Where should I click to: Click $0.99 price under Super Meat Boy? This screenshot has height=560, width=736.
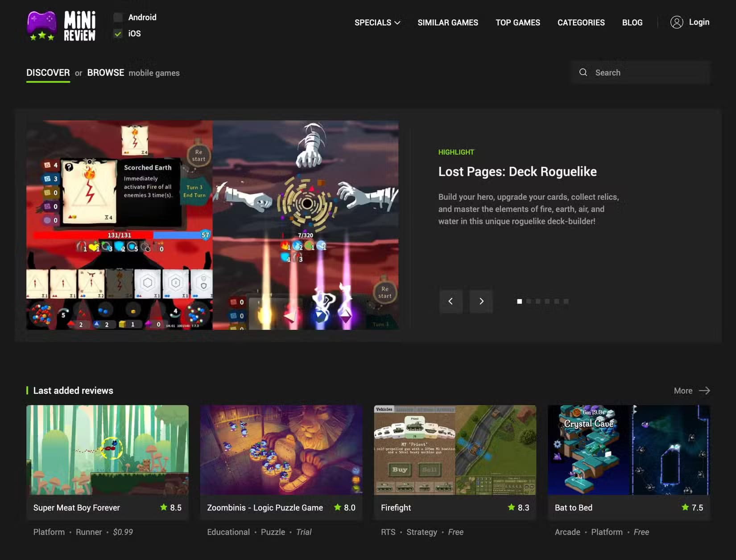click(x=123, y=532)
